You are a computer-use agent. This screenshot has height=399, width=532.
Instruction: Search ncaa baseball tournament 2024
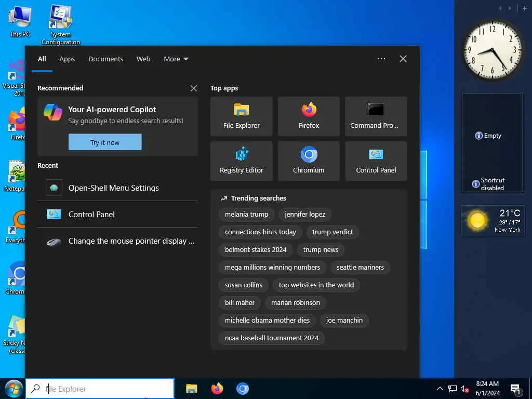[x=271, y=338]
